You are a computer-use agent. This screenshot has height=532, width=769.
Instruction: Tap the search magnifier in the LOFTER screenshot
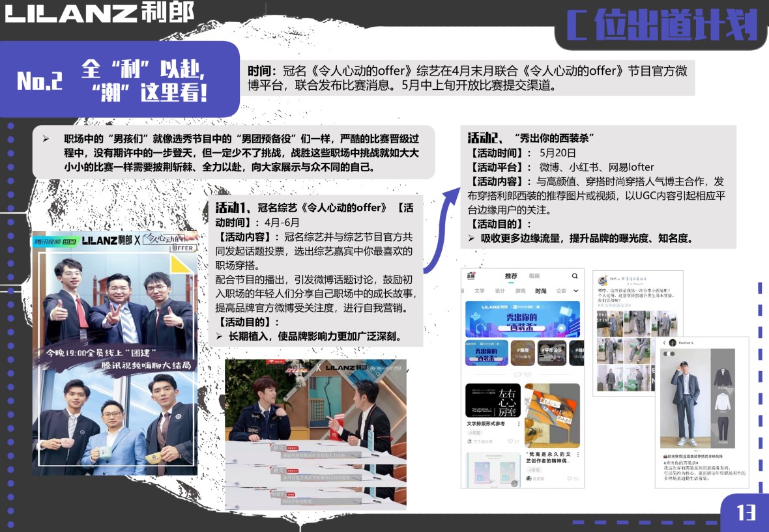[x=574, y=276]
